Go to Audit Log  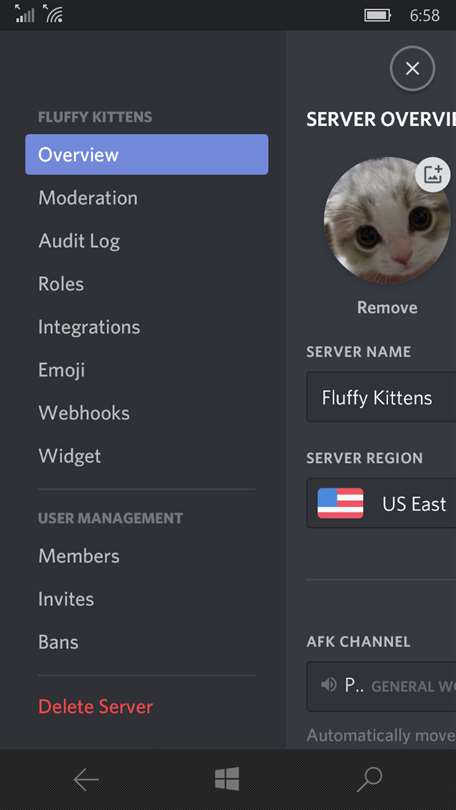(x=79, y=241)
